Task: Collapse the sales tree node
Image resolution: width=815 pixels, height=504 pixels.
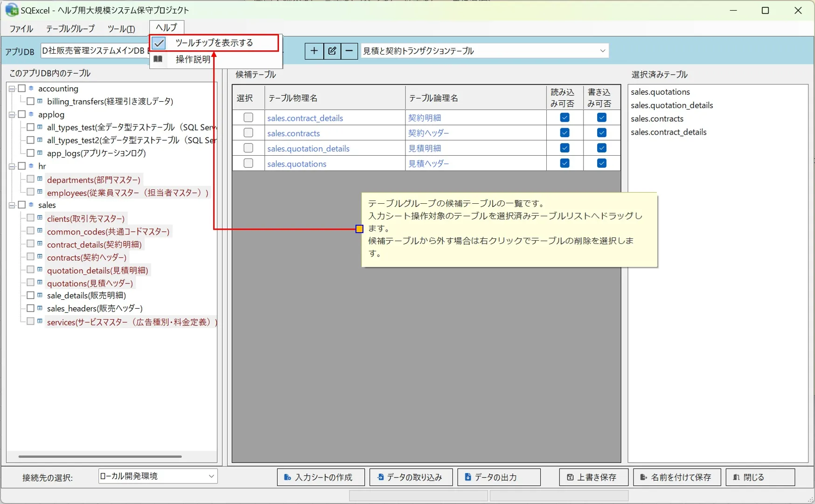Action: [x=12, y=205]
